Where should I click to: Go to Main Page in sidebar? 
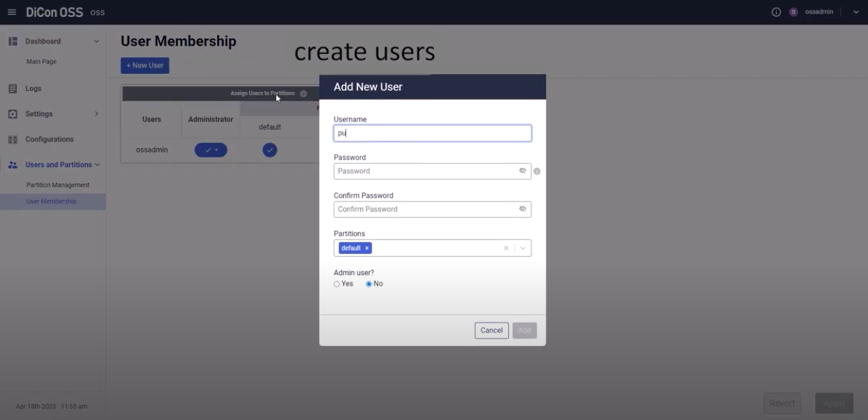[41, 62]
